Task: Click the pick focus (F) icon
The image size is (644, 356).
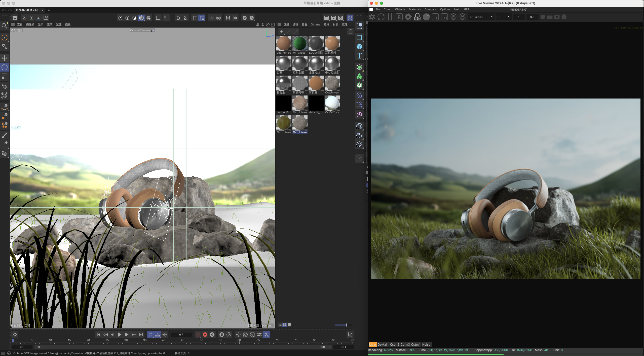Action: [453, 17]
